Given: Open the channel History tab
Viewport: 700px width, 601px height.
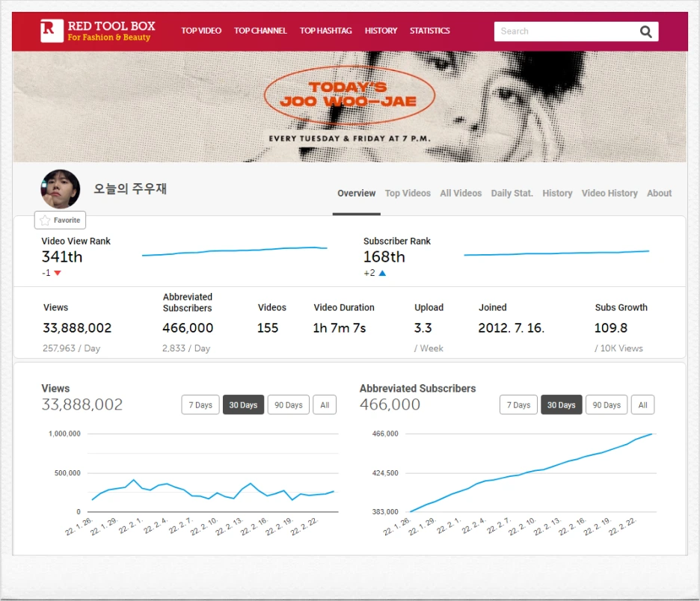Looking at the screenshot, I should [x=557, y=193].
